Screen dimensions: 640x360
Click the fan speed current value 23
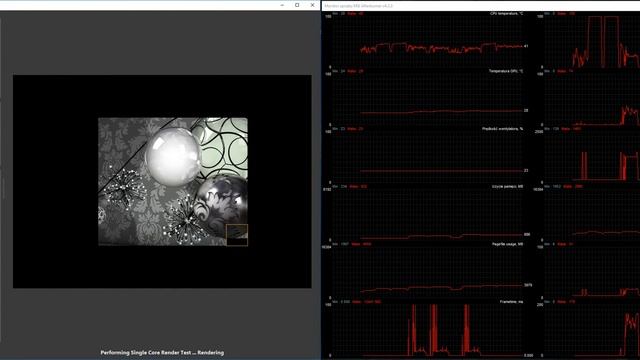526,171
